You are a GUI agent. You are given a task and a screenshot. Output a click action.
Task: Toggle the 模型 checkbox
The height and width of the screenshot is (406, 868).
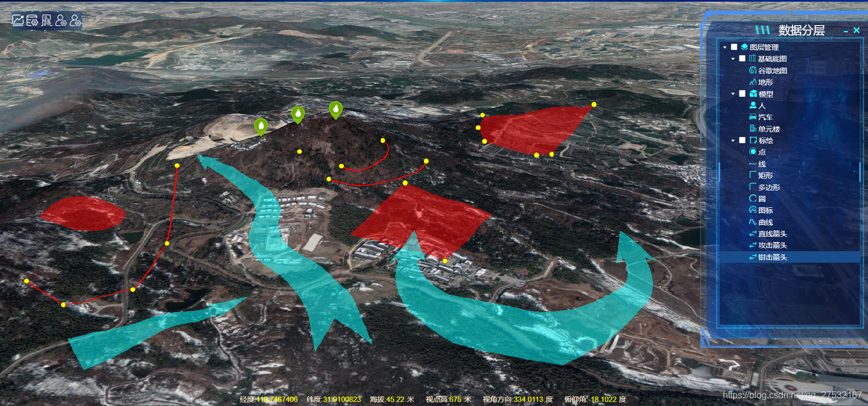(742, 94)
